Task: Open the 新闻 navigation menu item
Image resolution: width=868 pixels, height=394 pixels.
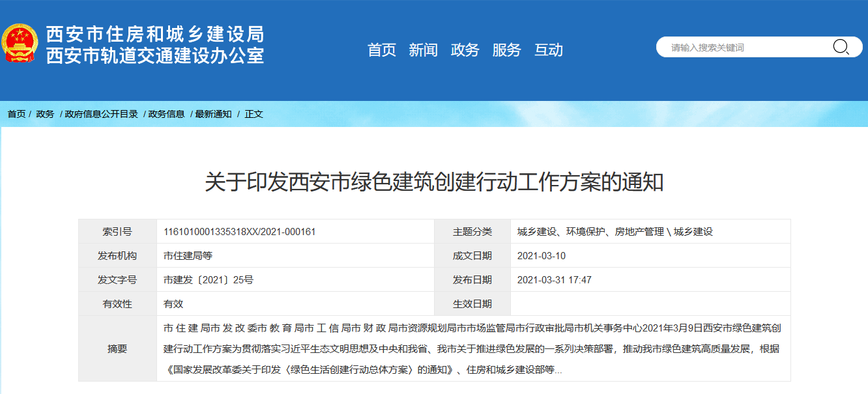Action: (423, 50)
